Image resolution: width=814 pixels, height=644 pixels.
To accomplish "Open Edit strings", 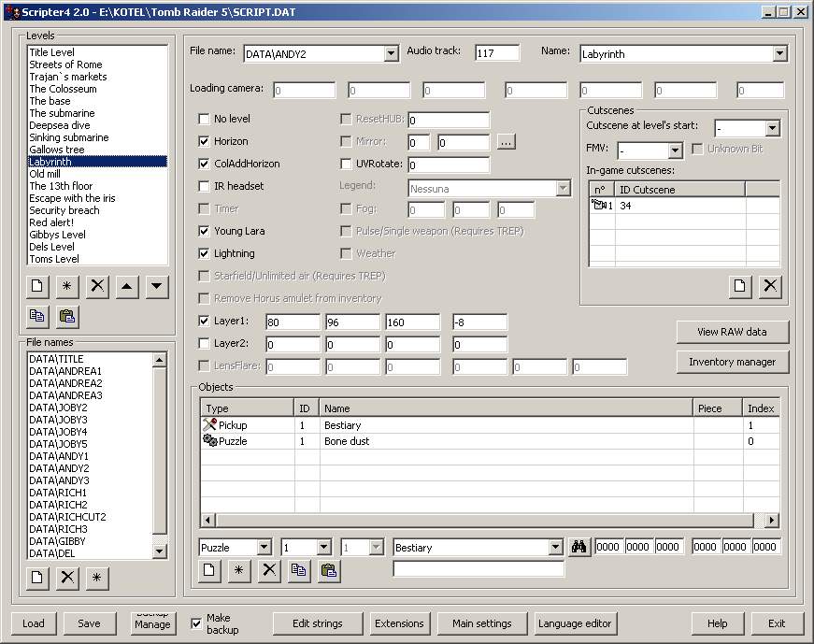I will pos(317,623).
